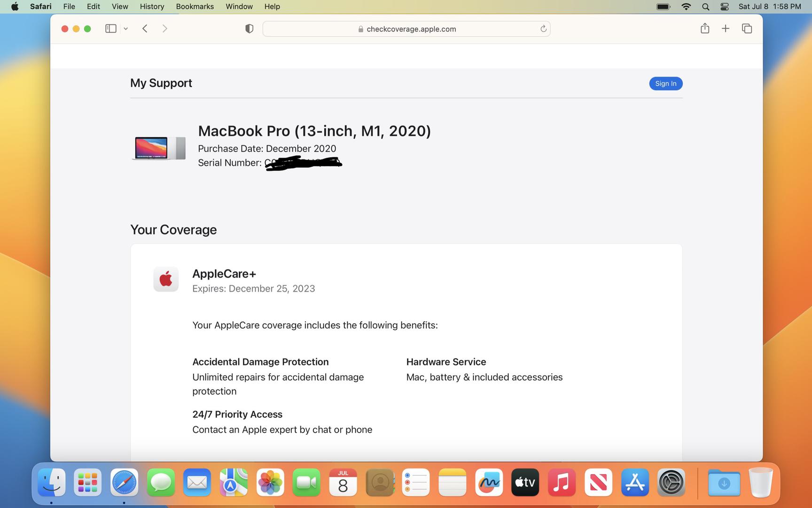Open Spotlight search icon

(705, 7)
